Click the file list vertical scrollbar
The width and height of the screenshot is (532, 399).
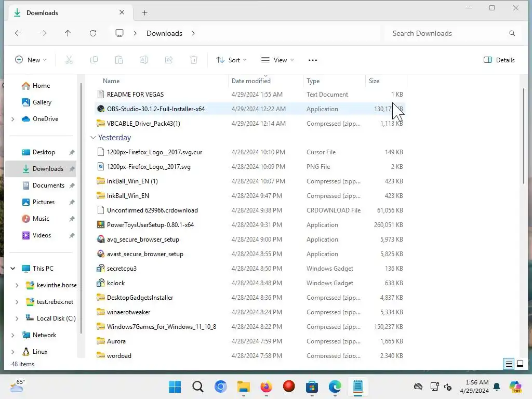click(x=524, y=136)
